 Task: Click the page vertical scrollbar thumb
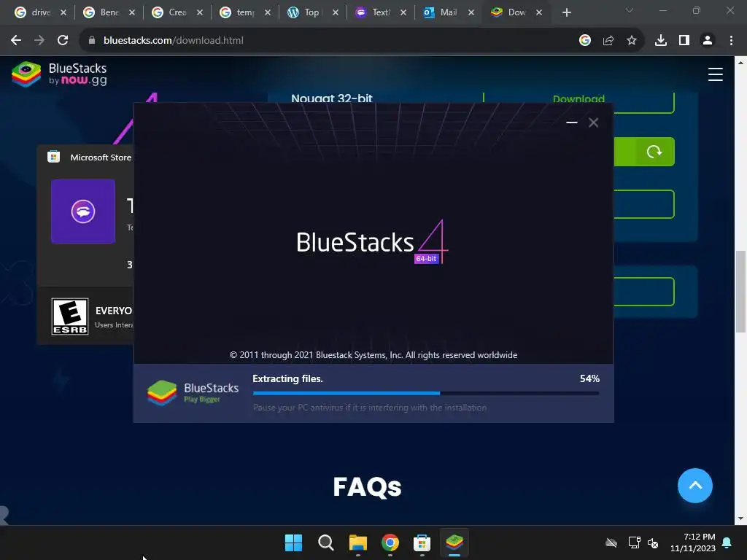(740, 292)
